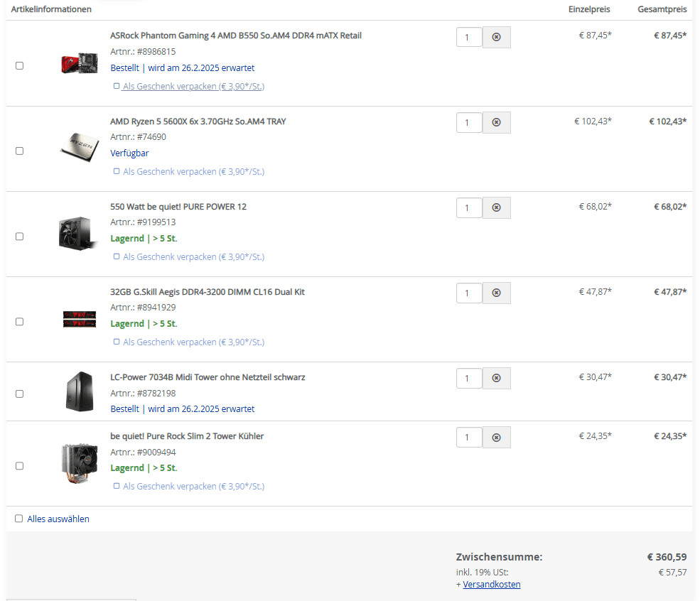Click article number #8986815
Screen dimensions: 700x601
(156, 52)
